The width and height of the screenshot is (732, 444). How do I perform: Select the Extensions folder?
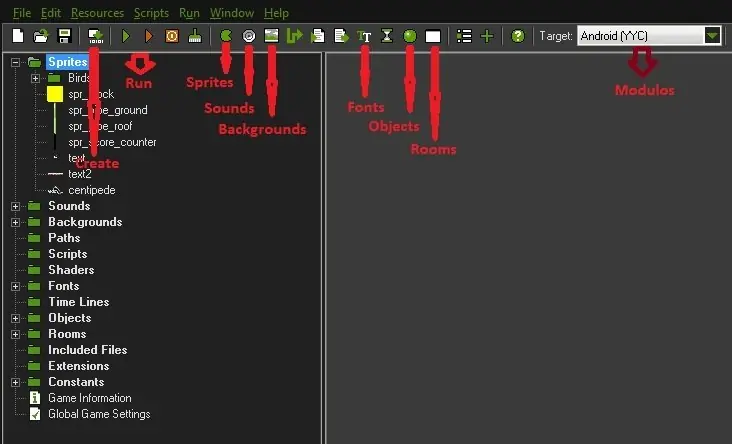78,366
